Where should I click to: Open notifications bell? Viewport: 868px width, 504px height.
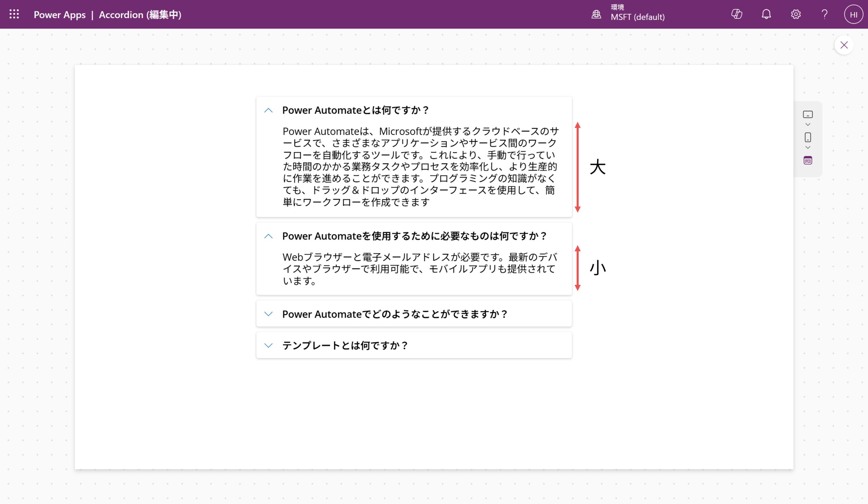tap(766, 14)
